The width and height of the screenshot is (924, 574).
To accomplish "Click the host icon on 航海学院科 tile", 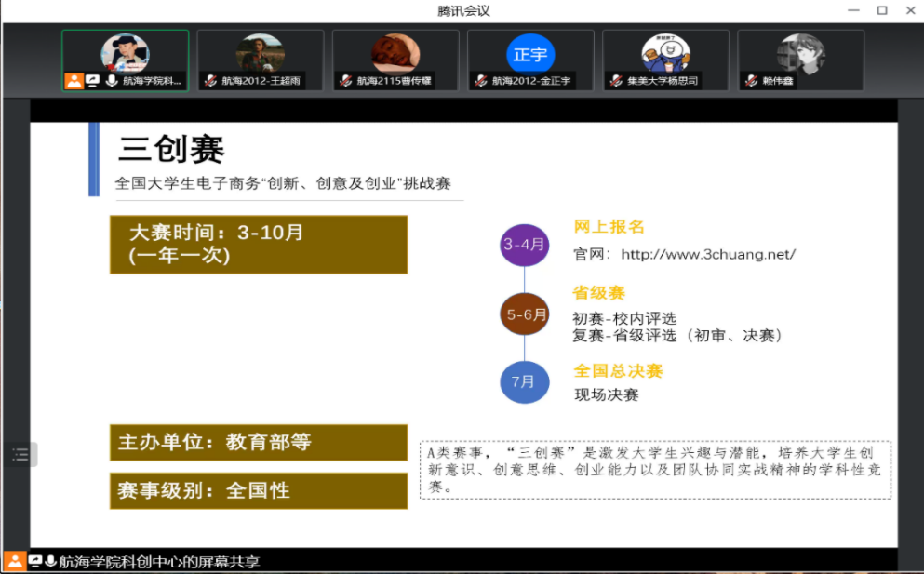I will [74, 81].
